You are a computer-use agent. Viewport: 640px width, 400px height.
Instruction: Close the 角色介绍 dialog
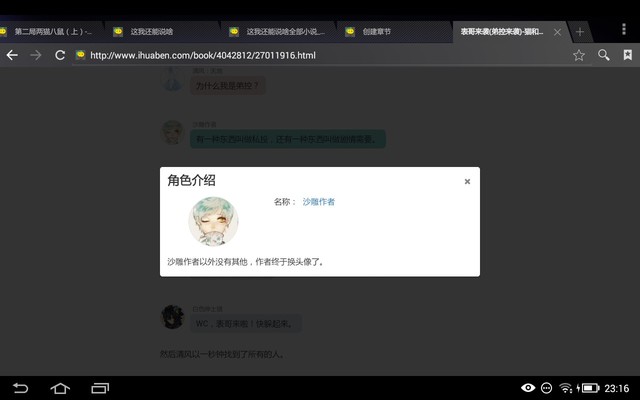[467, 182]
